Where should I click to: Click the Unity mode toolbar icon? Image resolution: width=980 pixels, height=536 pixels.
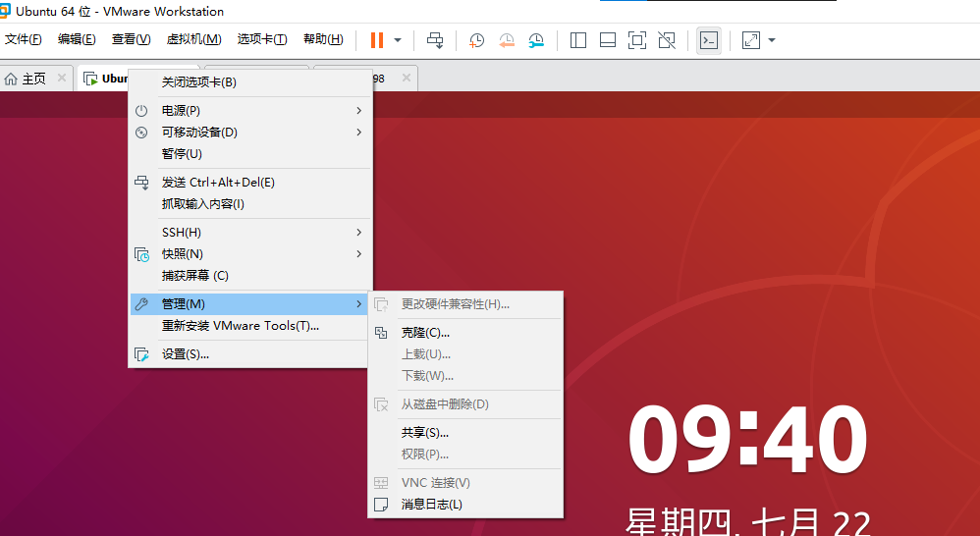667,40
